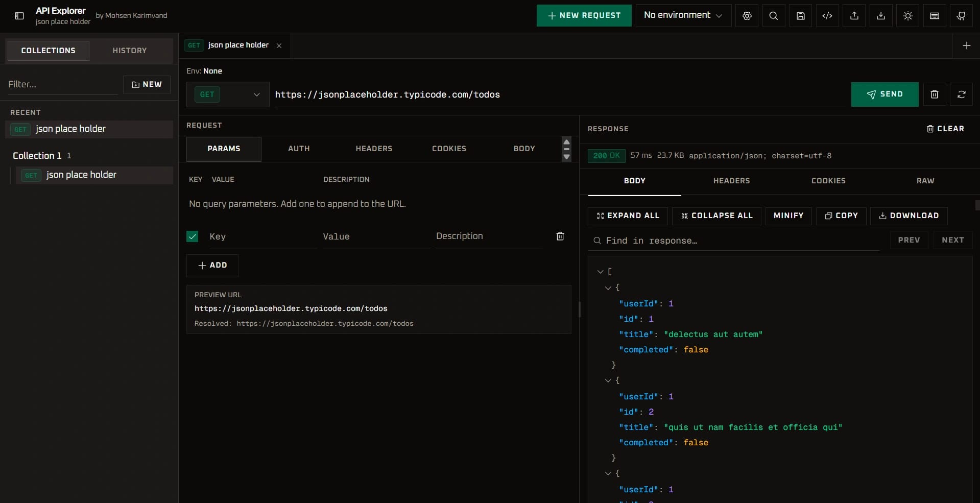Open the GET method dropdown
The height and width of the screenshot is (503, 980).
pyautogui.click(x=228, y=94)
